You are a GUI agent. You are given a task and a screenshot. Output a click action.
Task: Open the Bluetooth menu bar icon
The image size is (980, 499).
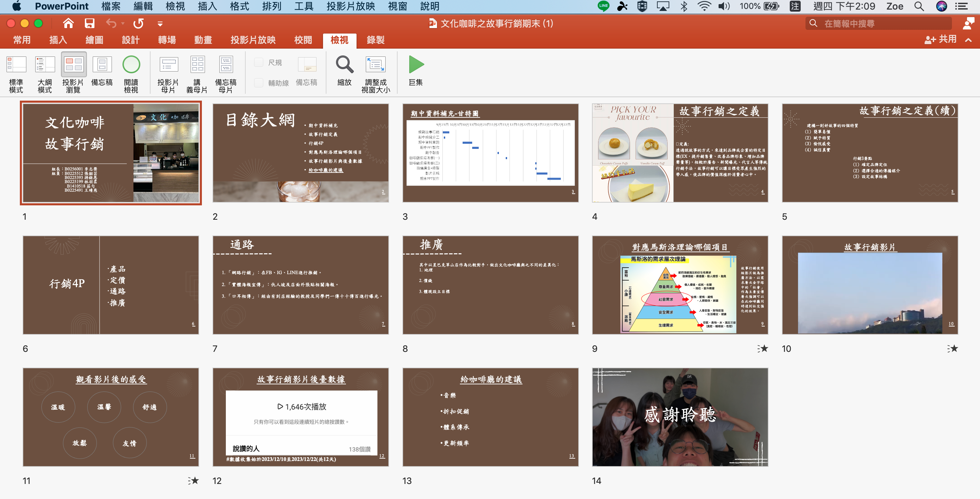coord(684,6)
